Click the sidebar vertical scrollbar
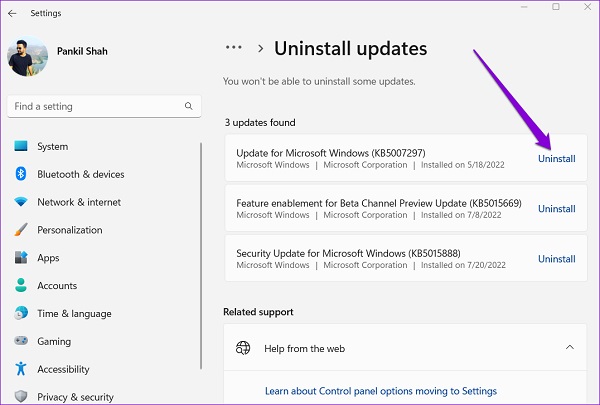The width and height of the screenshot is (600, 405). tap(201, 256)
